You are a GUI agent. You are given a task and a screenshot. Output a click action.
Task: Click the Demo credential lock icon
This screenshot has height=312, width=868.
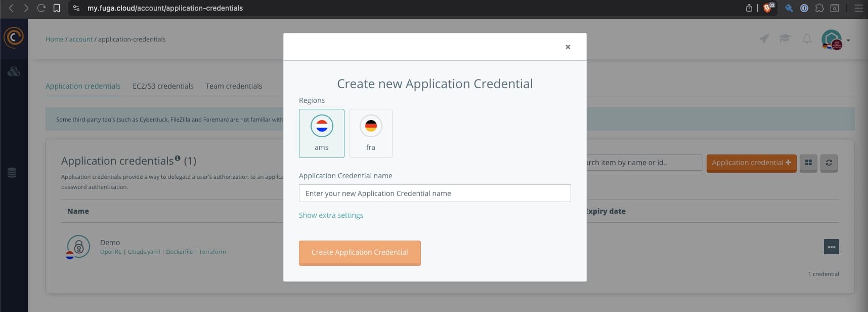[x=78, y=247]
